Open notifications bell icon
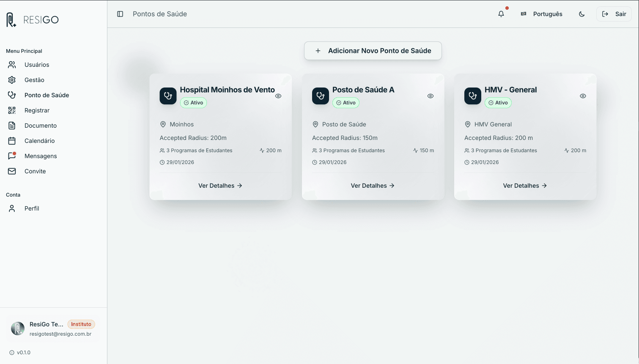The image size is (639, 364). coord(501,14)
